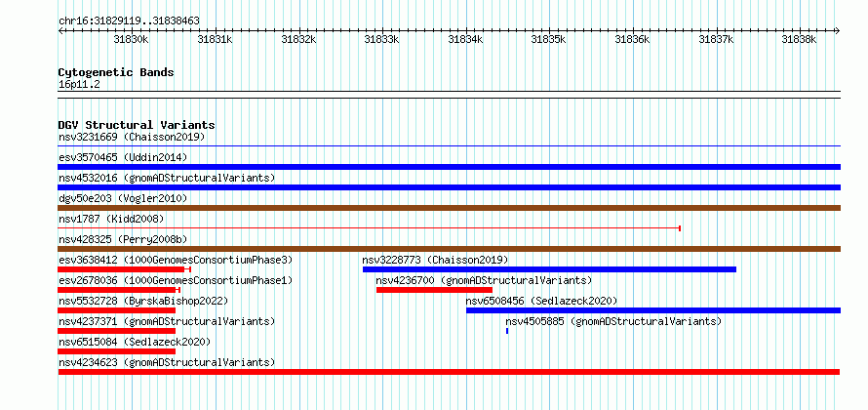Open the nsv3228773 (Chaisson2019) label
This screenshot has width=868, height=410.
(435, 260)
